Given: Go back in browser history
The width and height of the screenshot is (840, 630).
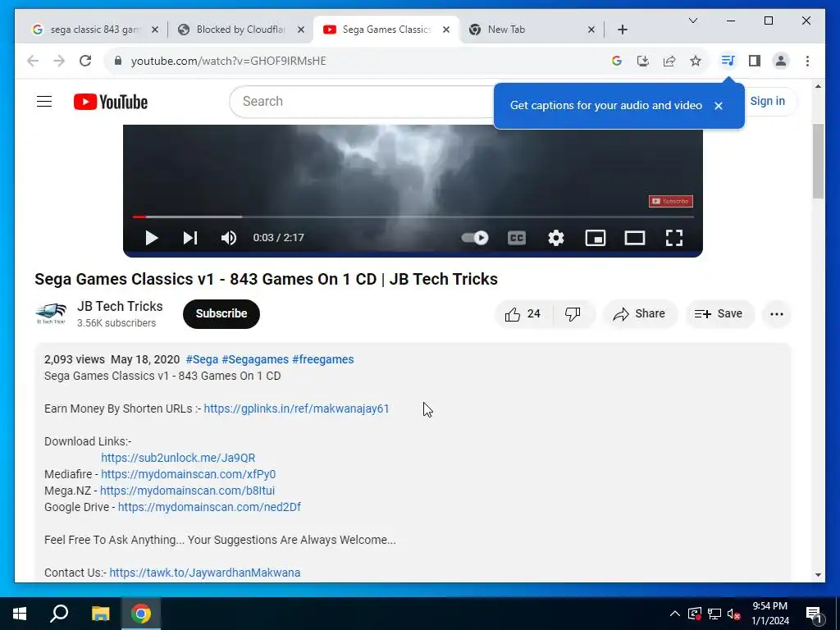Looking at the screenshot, I should pos(33,61).
